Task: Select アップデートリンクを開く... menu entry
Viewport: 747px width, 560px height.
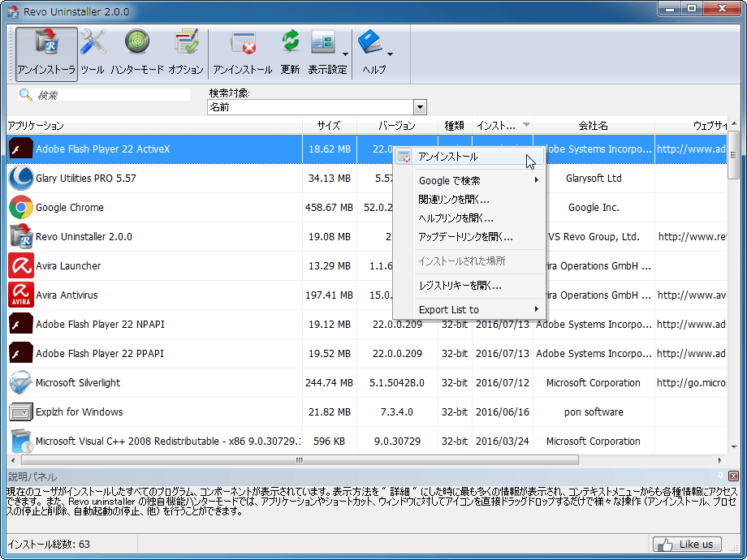Action: click(469, 237)
